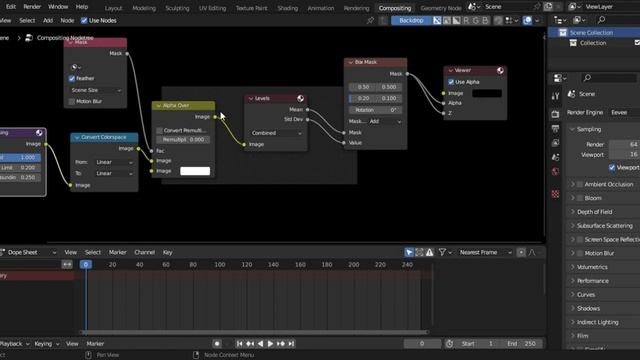Screen dimensions: 640x360
Task: Jump to the previous keyframe
Action: coord(250,344)
